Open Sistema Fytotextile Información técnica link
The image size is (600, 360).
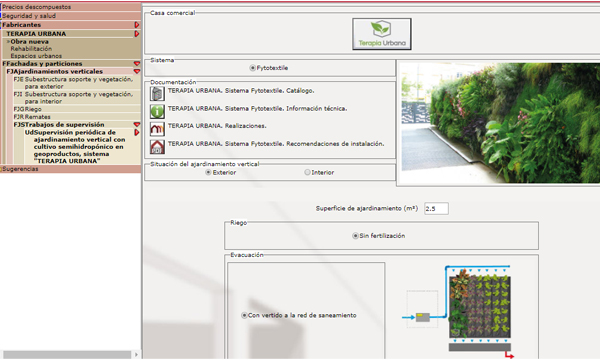pos(258,109)
